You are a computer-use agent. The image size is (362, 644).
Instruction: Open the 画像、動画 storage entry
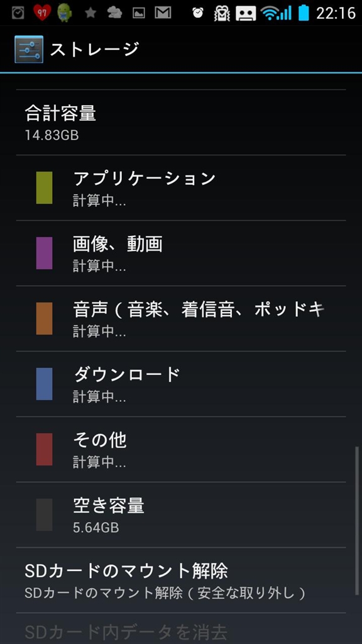(x=181, y=253)
